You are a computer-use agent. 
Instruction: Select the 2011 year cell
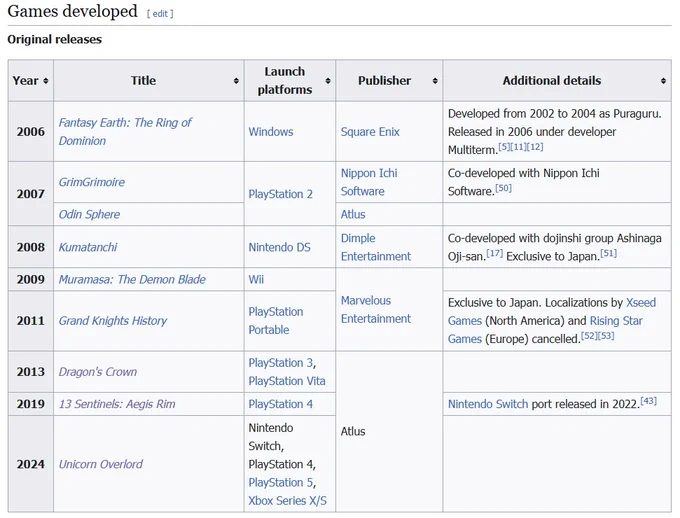(31, 321)
